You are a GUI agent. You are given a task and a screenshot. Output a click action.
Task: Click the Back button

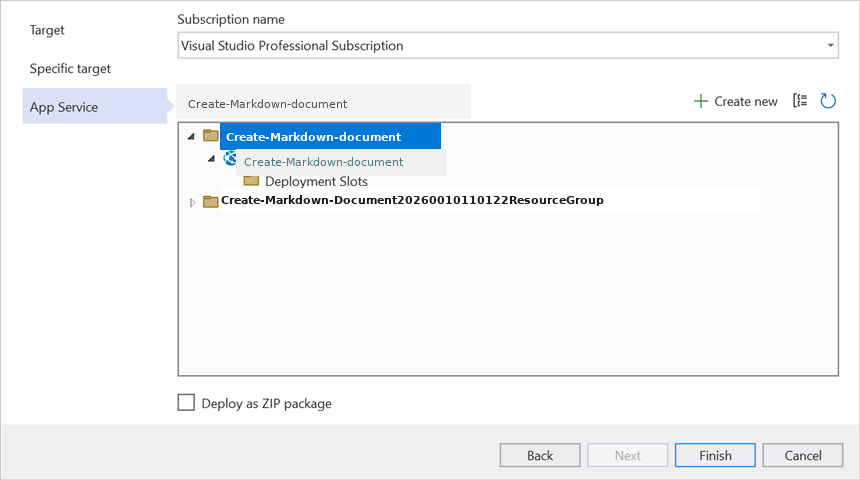click(540, 455)
